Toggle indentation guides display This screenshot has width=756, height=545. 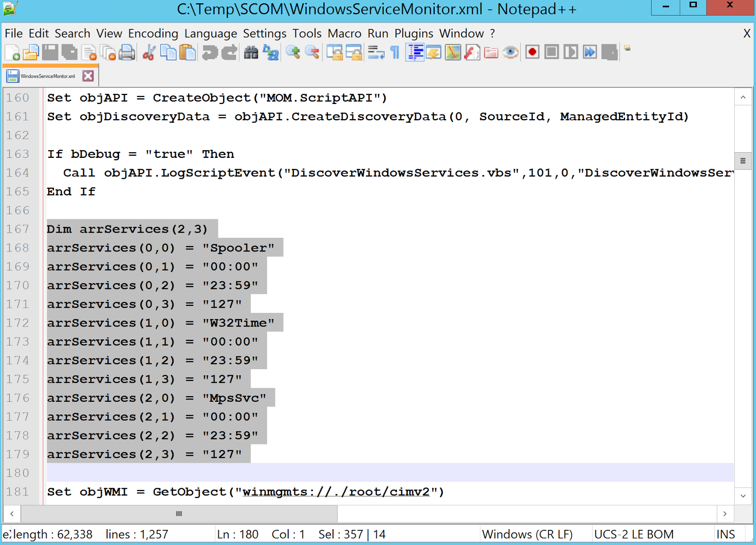point(415,52)
